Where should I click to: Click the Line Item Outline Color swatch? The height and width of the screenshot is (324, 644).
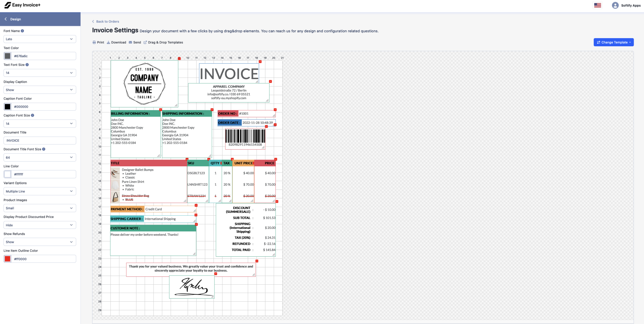coord(7,259)
